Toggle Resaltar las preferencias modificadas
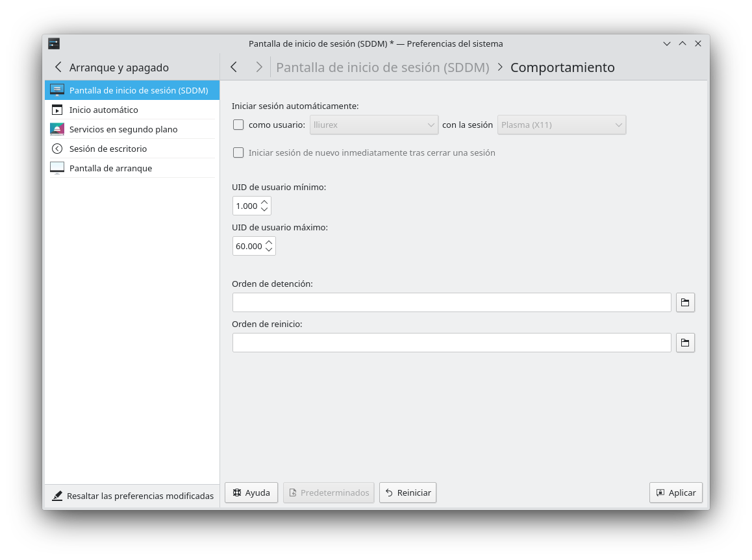 coord(132,496)
